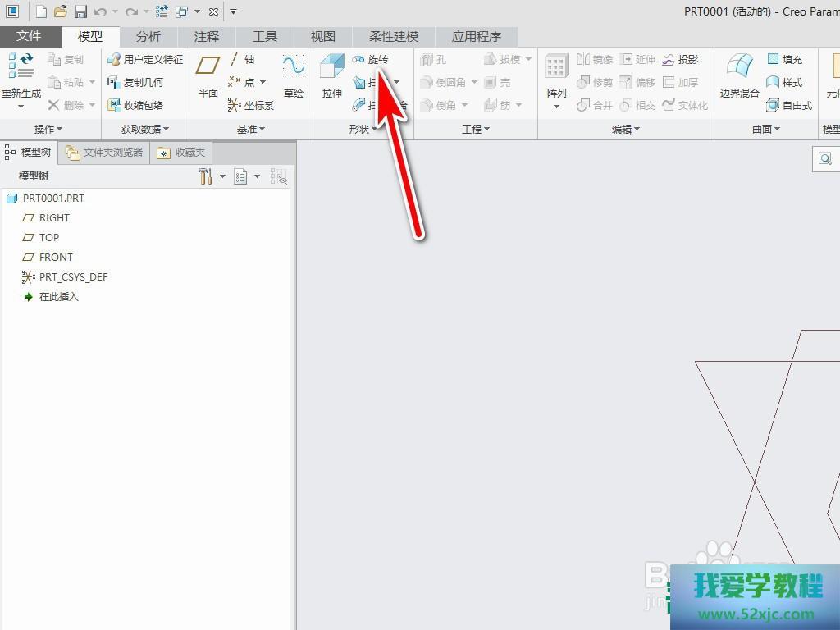The width and height of the screenshot is (840, 630).
Task: Click the 拉伸 (Extrude) tool icon
Action: click(x=331, y=67)
